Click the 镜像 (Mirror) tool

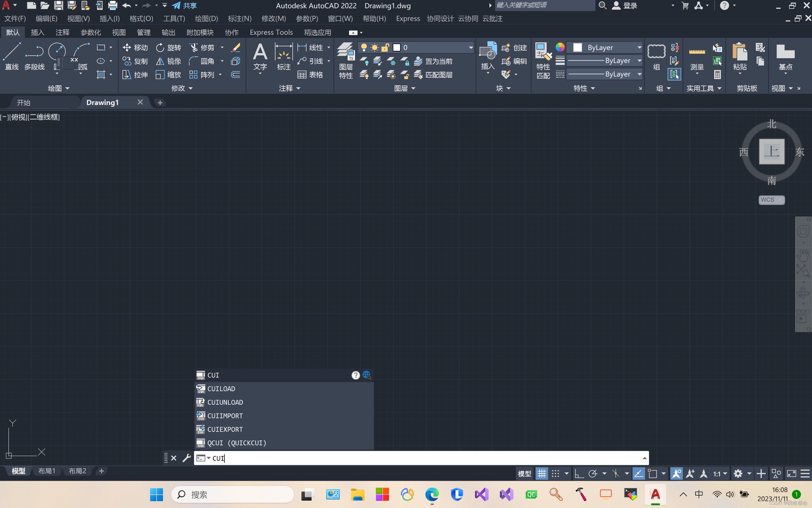[x=169, y=61]
